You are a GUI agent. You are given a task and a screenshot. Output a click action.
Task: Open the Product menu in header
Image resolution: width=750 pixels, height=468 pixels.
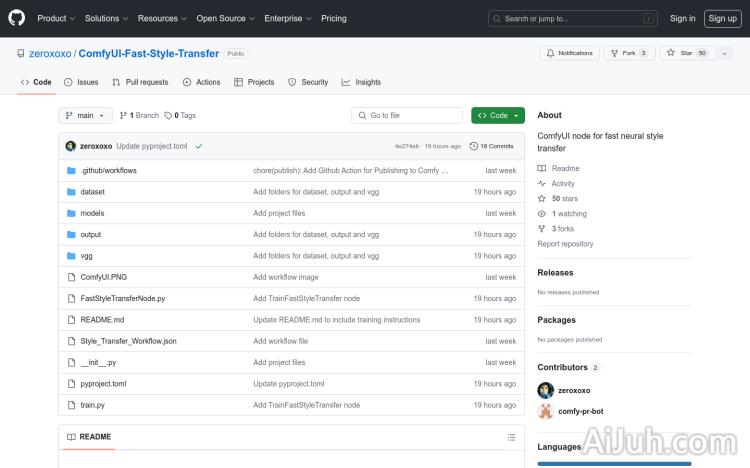pos(55,18)
